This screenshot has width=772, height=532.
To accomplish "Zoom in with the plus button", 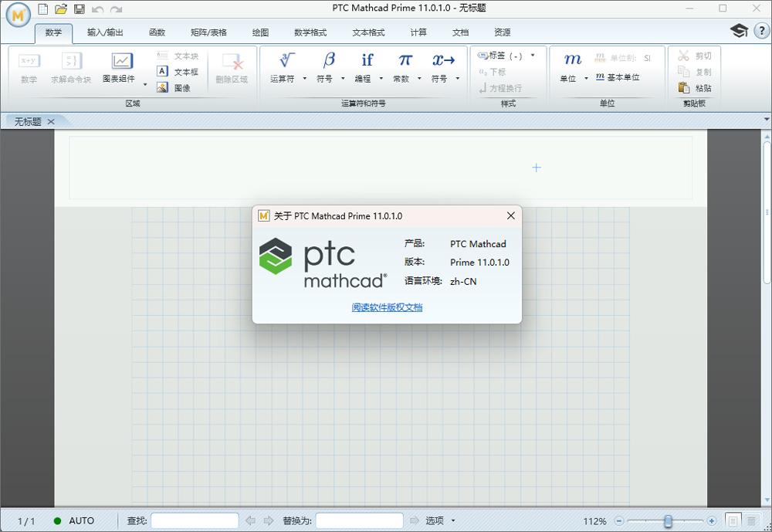I will point(712,520).
